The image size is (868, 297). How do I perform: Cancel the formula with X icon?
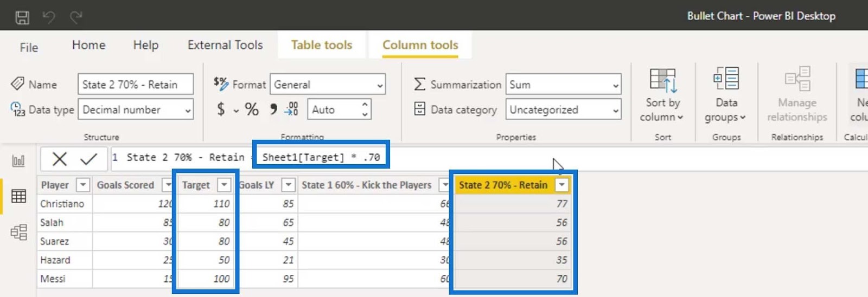click(60, 159)
